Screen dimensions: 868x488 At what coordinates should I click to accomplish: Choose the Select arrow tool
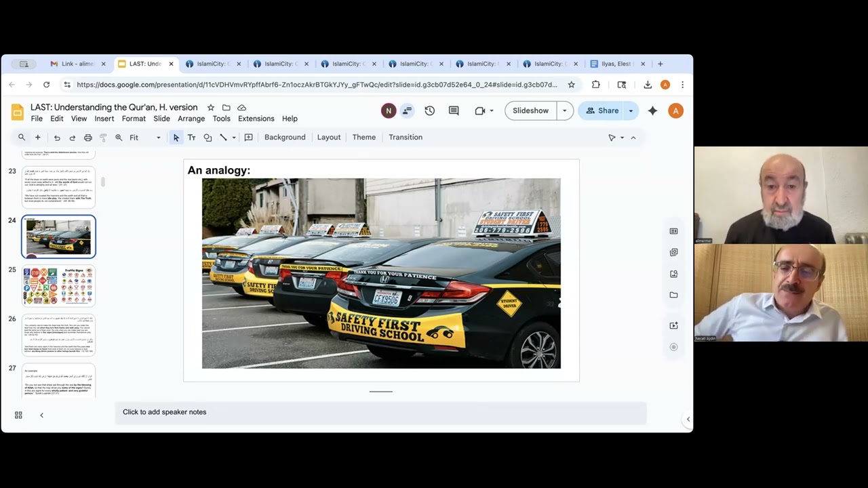click(x=176, y=138)
